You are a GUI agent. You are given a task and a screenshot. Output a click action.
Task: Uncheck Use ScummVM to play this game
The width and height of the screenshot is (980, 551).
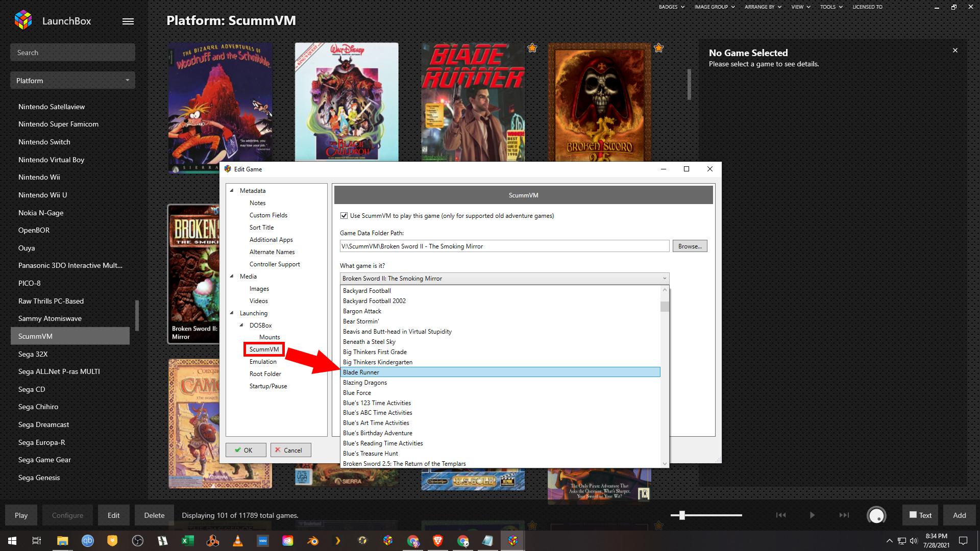click(x=344, y=216)
